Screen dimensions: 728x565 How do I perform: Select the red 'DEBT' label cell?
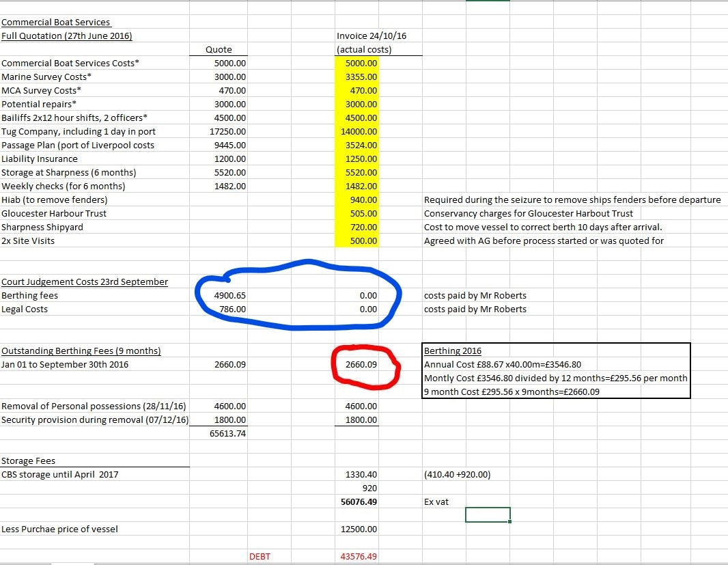click(260, 556)
